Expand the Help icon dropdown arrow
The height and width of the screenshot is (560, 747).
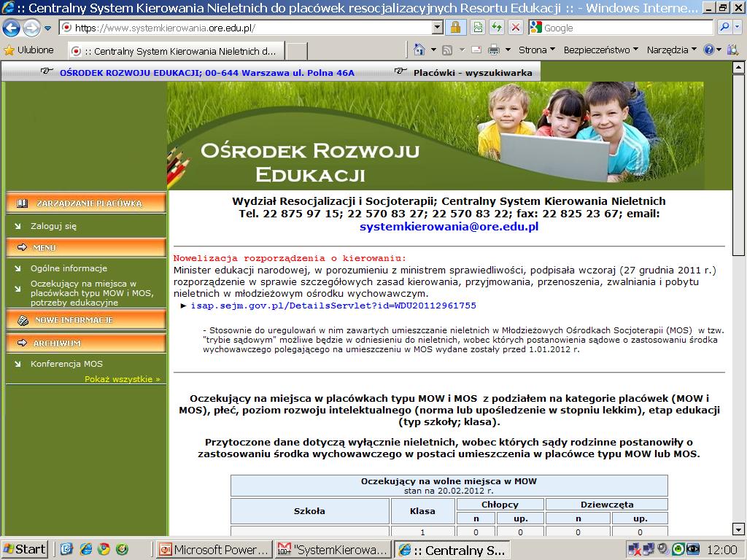[719, 50]
